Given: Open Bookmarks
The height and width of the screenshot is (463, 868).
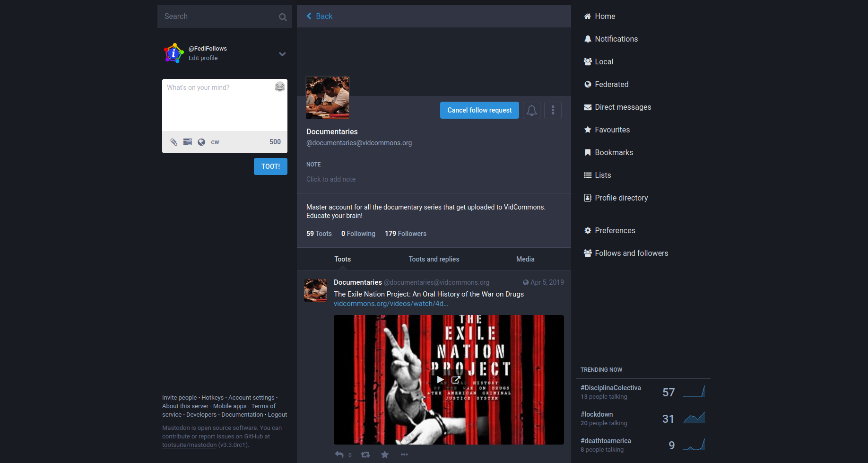Looking at the screenshot, I should tap(608, 152).
